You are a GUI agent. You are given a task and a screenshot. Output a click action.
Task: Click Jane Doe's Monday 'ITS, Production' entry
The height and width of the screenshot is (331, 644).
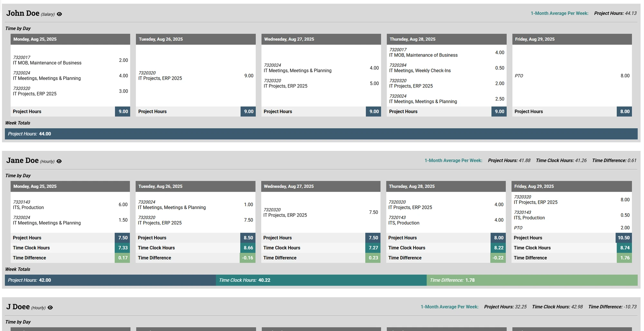point(70,205)
